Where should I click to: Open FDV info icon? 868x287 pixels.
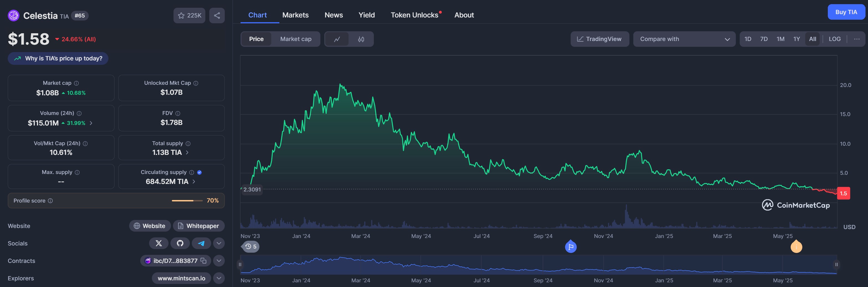(178, 114)
